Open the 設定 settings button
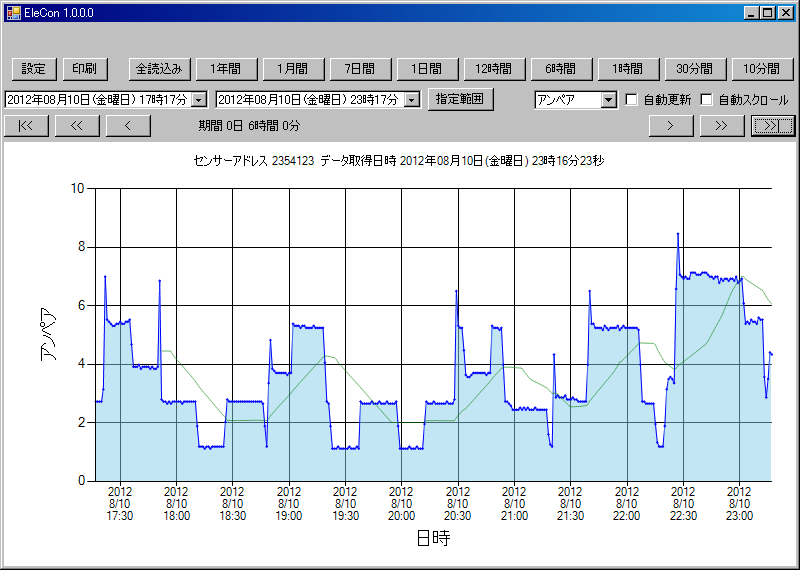This screenshot has width=800, height=570. pos(34,69)
